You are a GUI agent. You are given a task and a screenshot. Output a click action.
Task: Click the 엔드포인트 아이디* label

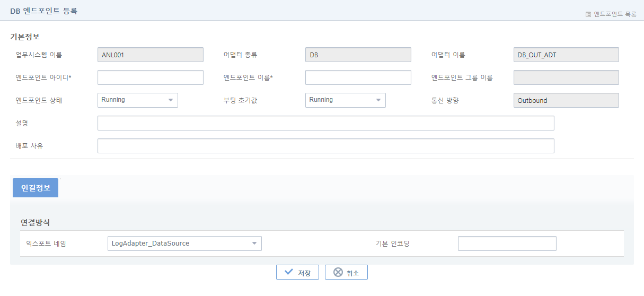pos(43,77)
